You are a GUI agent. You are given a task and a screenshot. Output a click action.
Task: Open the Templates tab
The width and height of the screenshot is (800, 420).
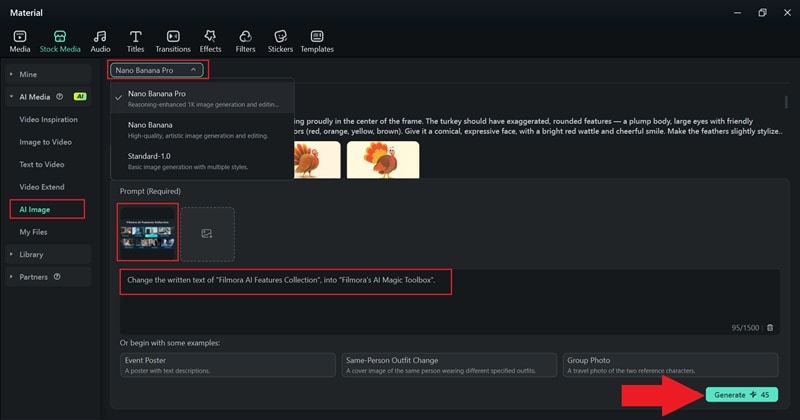click(317, 41)
